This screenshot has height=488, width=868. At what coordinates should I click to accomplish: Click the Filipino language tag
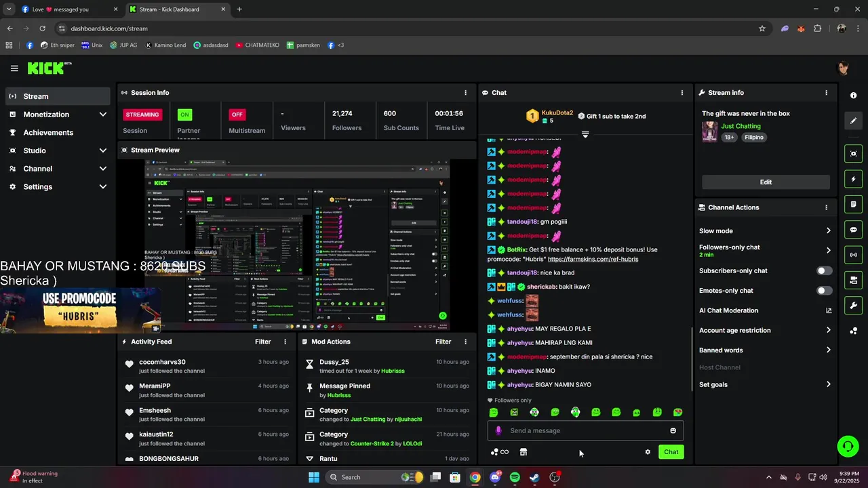[x=753, y=137]
